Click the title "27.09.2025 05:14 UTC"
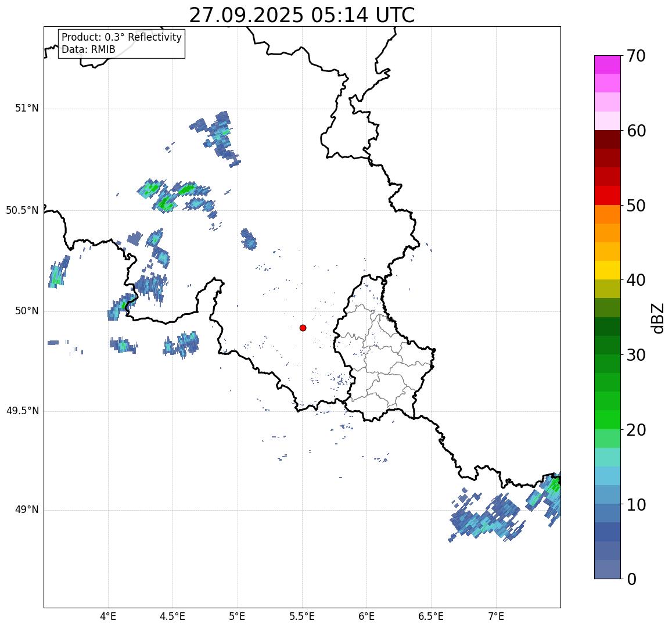 302,16
